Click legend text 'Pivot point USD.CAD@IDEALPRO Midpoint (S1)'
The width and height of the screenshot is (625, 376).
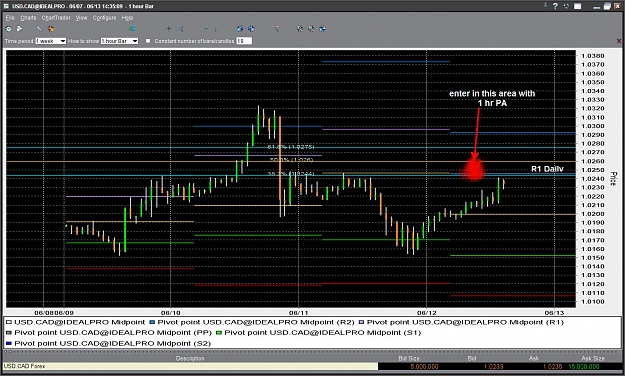pos(322,333)
